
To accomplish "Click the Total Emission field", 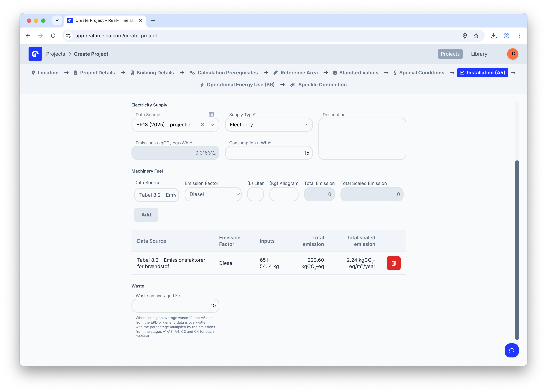I will tap(319, 194).
